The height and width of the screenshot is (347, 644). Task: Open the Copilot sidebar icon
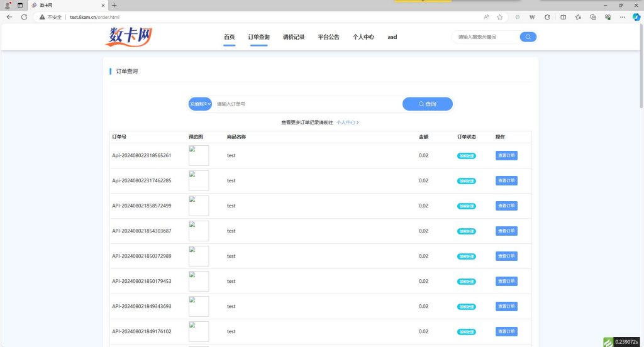pyautogui.click(x=636, y=17)
